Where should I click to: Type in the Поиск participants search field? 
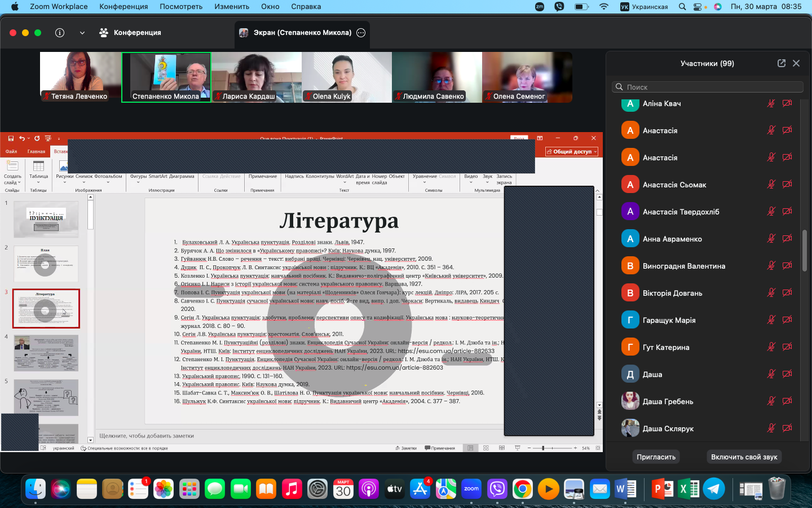pyautogui.click(x=710, y=87)
